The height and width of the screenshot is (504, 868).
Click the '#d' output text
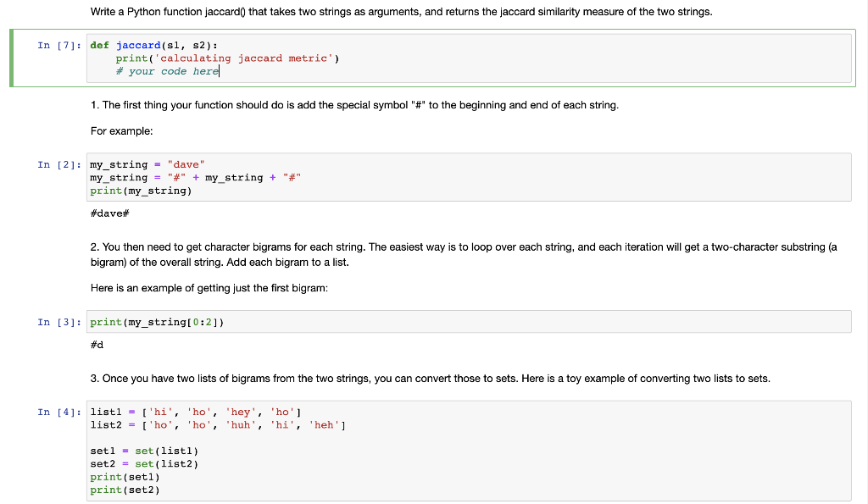[97, 345]
